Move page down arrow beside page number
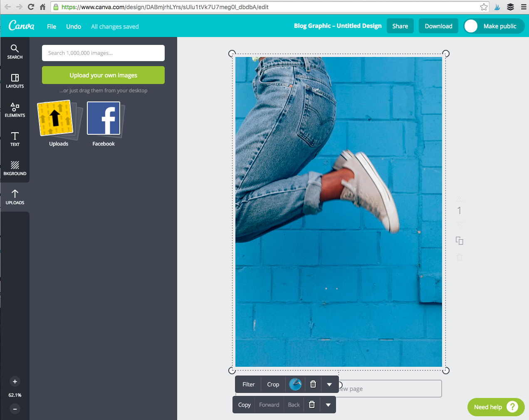 click(460, 224)
